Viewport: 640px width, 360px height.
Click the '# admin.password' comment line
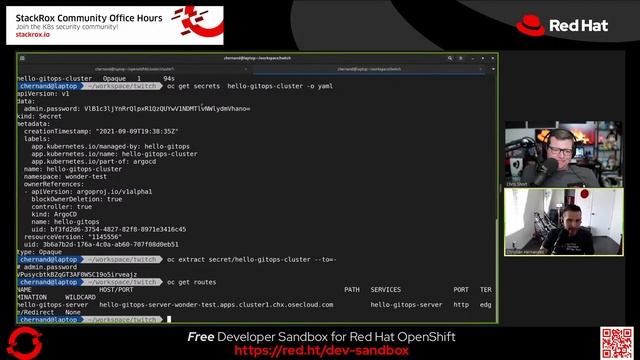pyautogui.click(x=47, y=267)
